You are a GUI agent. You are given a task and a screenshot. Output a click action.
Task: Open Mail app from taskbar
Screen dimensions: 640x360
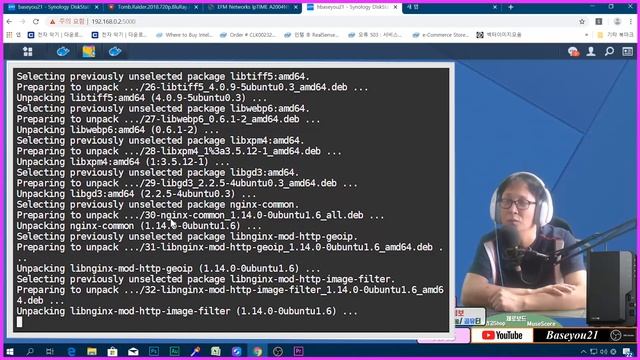point(133,351)
